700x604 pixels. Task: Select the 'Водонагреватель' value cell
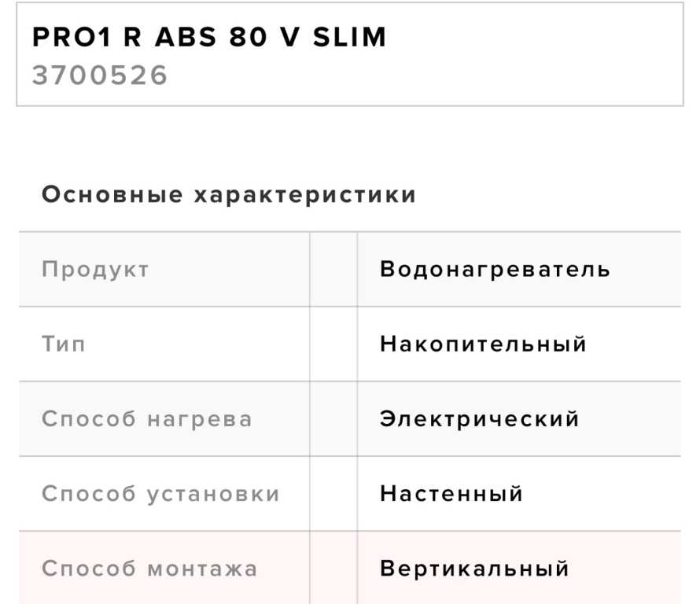tap(495, 269)
